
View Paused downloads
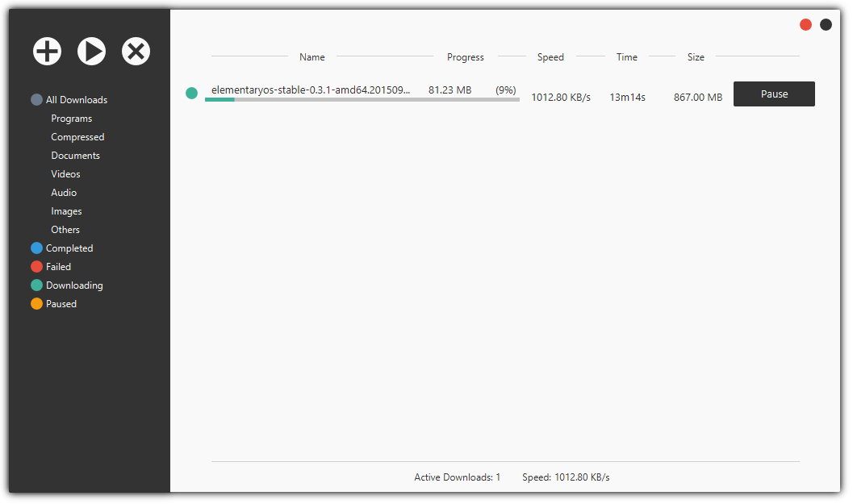point(61,304)
